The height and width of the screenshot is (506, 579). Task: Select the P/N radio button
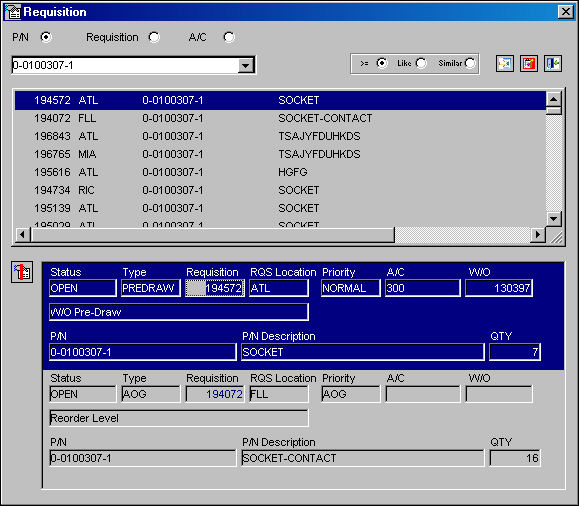pos(46,37)
